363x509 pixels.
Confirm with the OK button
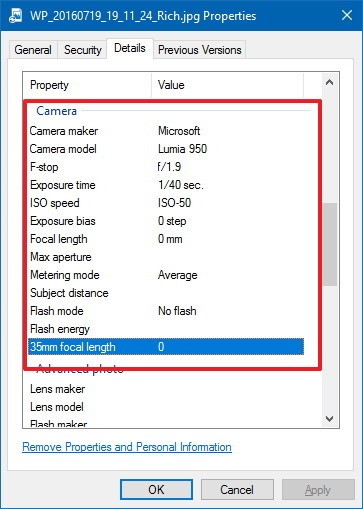[156, 490]
